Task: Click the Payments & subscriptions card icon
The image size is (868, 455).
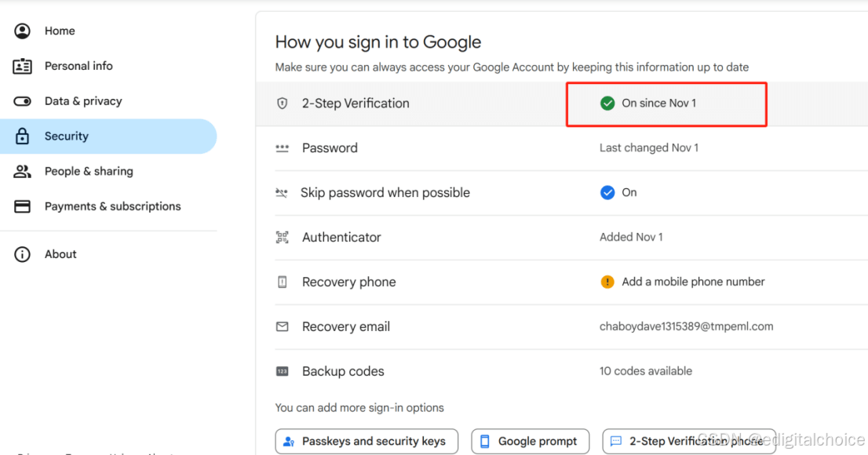Action: (22, 206)
